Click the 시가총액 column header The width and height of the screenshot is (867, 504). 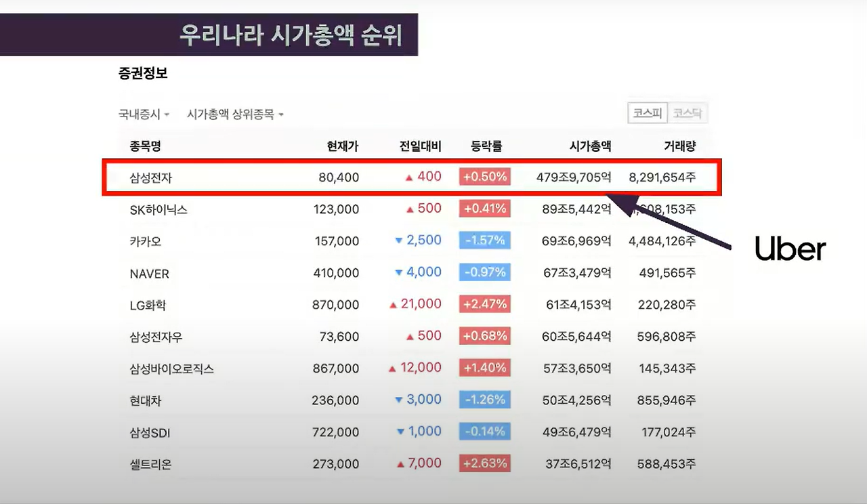click(590, 146)
